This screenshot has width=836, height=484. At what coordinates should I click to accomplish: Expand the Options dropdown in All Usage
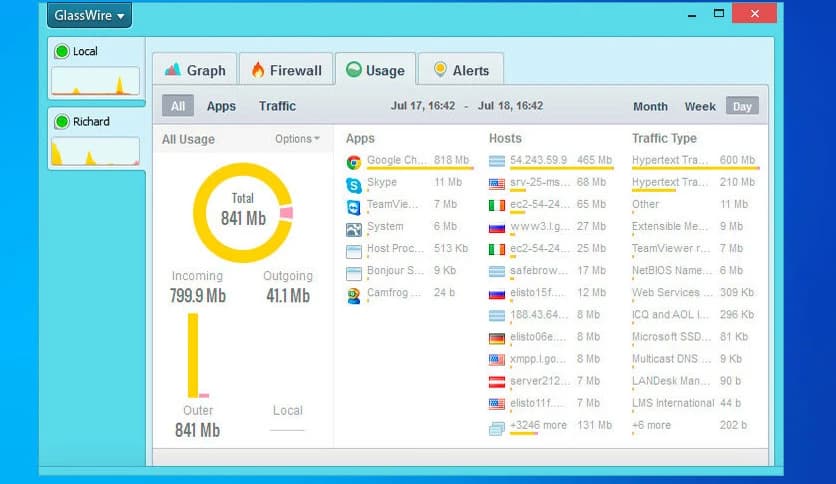pyautogui.click(x=297, y=139)
